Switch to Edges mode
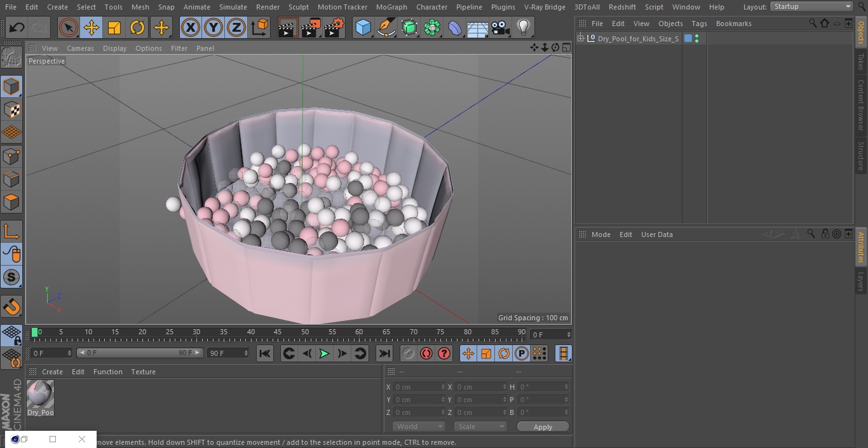This screenshot has height=448, width=868. [11, 179]
